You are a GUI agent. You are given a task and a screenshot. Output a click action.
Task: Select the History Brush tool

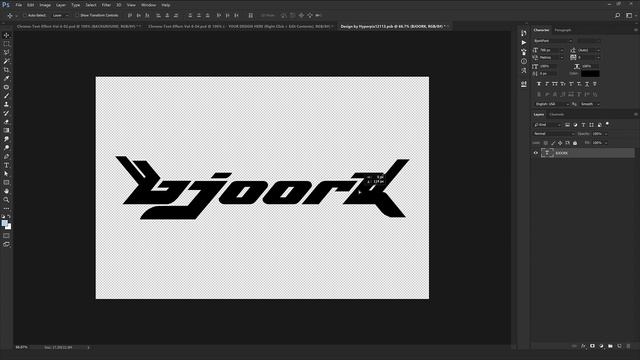(7, 113)
